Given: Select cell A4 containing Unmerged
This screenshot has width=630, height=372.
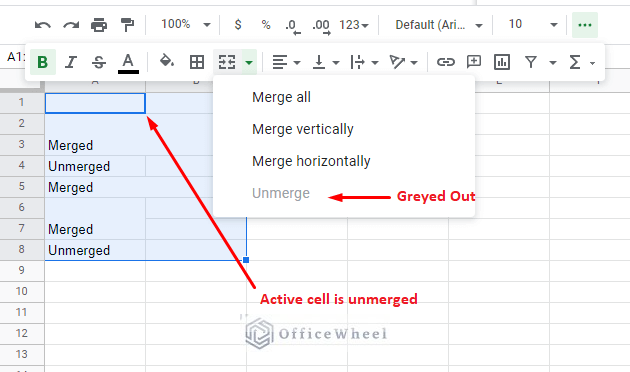Looking at the screenshot, I should (95, 166).
